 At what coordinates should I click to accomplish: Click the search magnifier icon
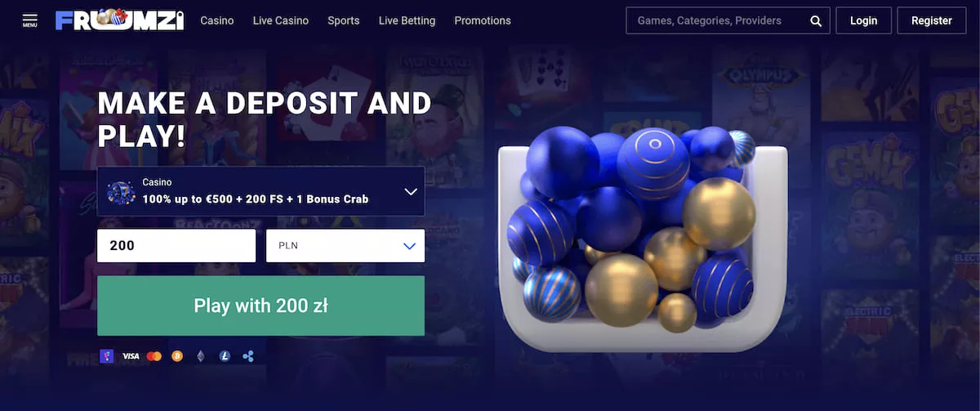[x=816, y=21]
